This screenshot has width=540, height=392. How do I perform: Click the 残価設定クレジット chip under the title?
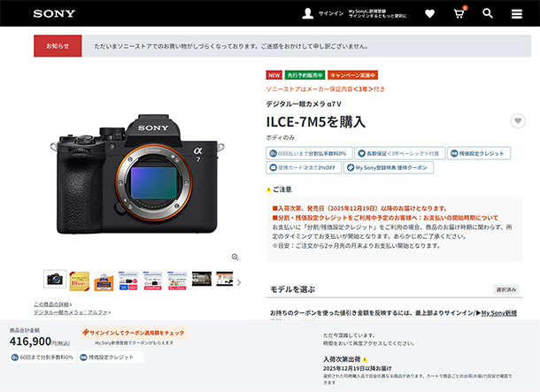pyautogui.click(x=479, y=153)
